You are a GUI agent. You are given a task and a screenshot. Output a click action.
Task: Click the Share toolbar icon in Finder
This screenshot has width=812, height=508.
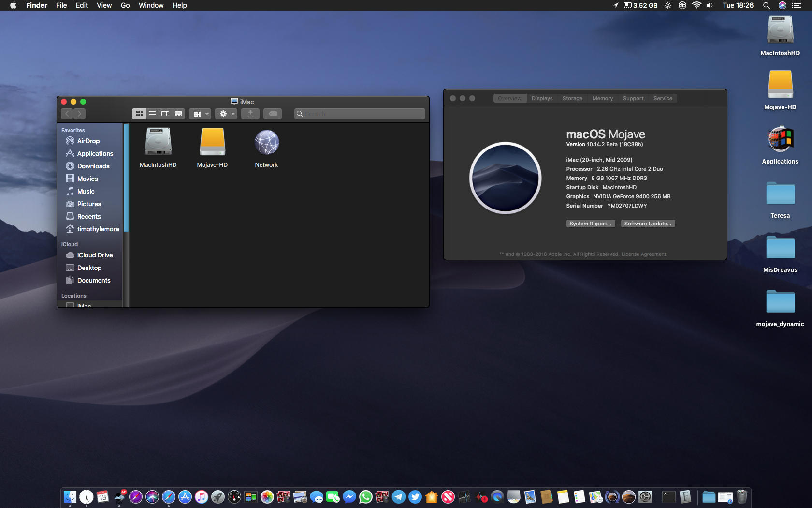coord(250,114)
